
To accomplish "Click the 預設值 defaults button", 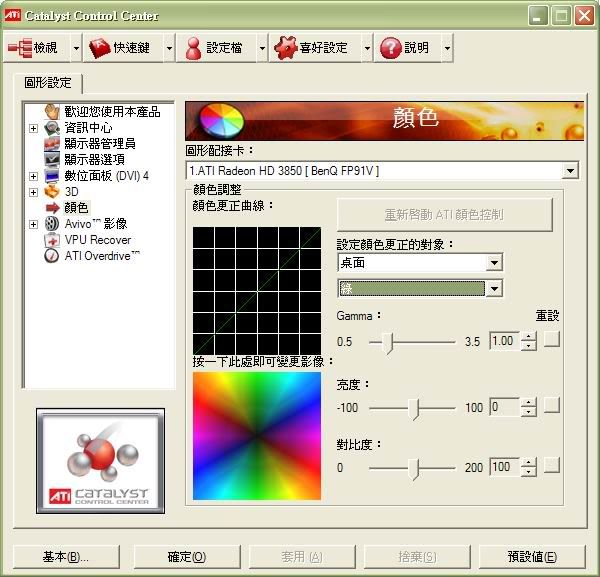I will point(531,557).
